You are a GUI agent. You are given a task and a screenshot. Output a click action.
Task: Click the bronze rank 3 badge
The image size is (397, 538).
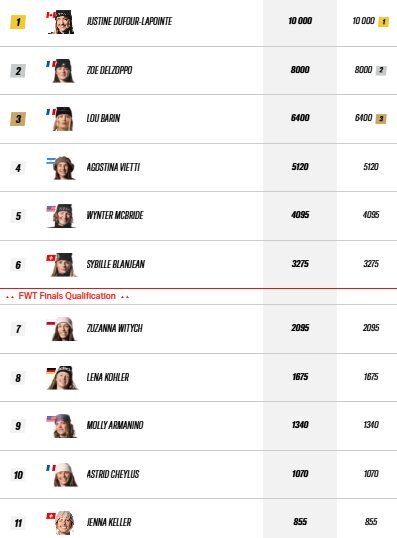(x=18, y=119)
